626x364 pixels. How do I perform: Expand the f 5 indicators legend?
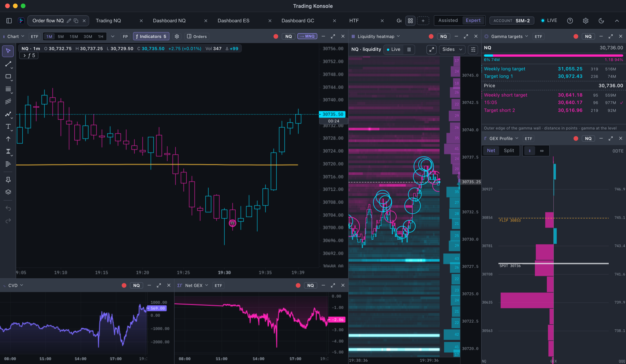[x=29, y=56]
